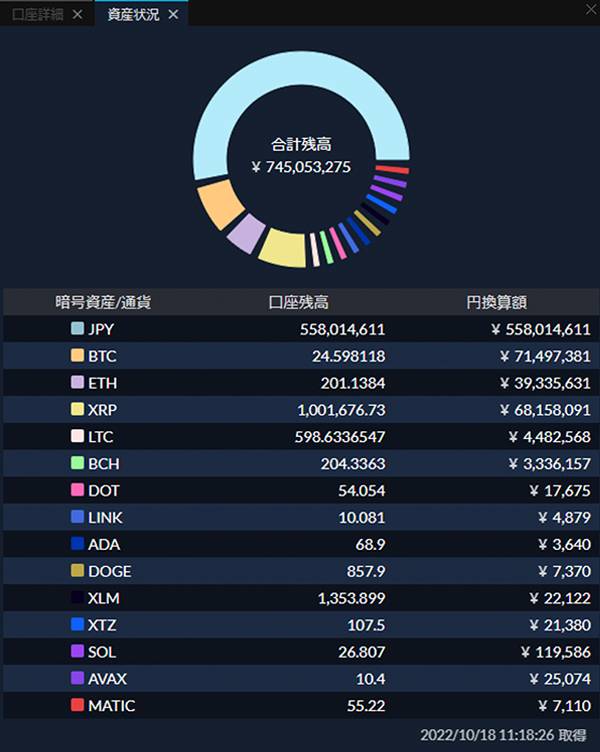This screenshot has height=752, width=600.
Task: Click the BTC orange color swatch
Action: 77,355
